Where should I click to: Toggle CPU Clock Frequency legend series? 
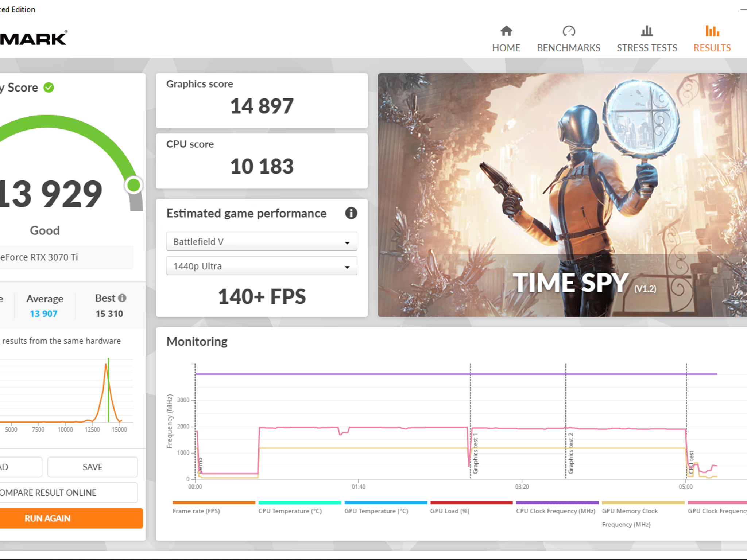pos(557,508)
